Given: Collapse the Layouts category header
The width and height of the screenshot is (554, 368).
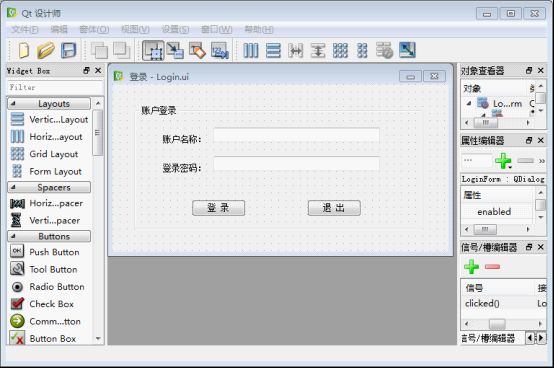Looking at the screenshot, I should (x=49, y=103).
